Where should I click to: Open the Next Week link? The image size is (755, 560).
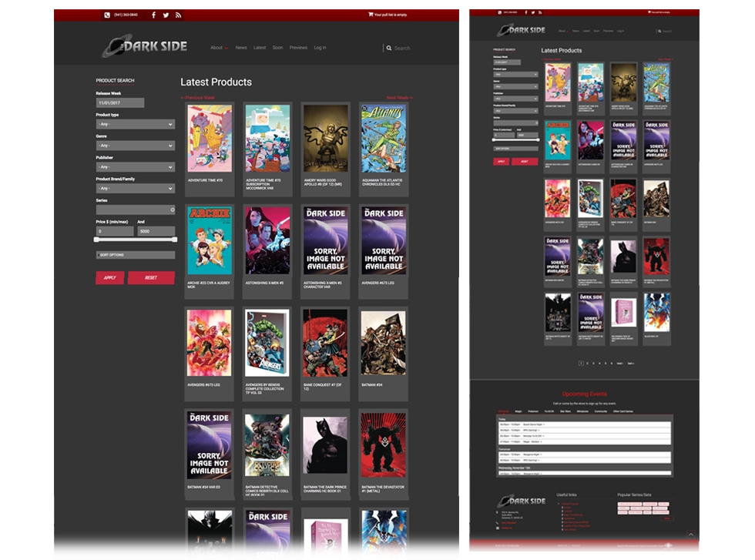point(398,98)
